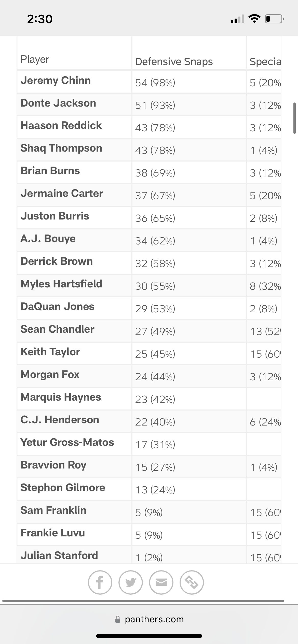This screenshot has height=644, width=298.
Task: Tap the 2:30 clock in status bar
Action: (x=40, y=19)
